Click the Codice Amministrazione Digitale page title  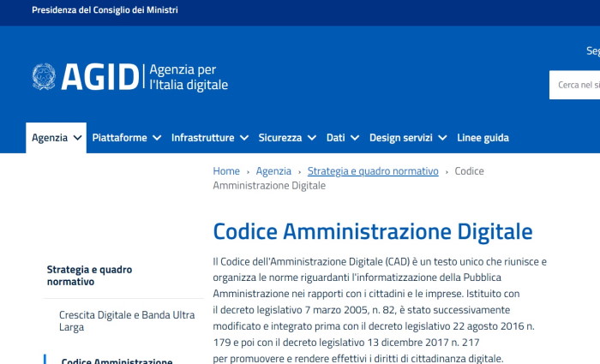tap(373, 231)
